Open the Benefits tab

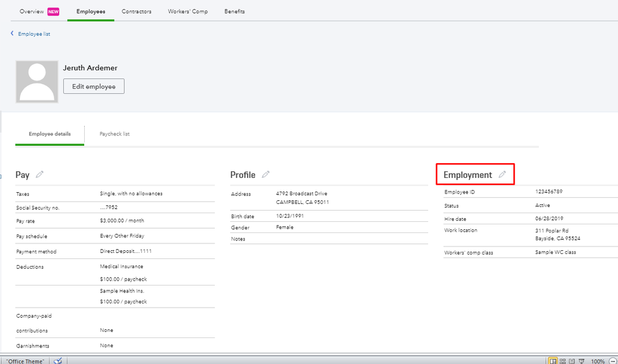tap(234, 11)
